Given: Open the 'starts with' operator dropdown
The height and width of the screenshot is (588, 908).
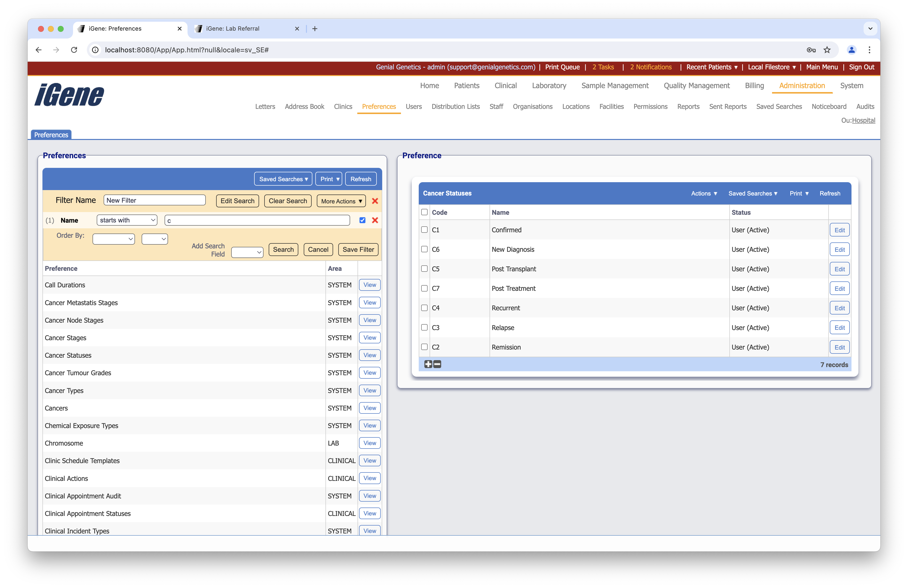Looking at the screenshot, I should click(127, 220).
